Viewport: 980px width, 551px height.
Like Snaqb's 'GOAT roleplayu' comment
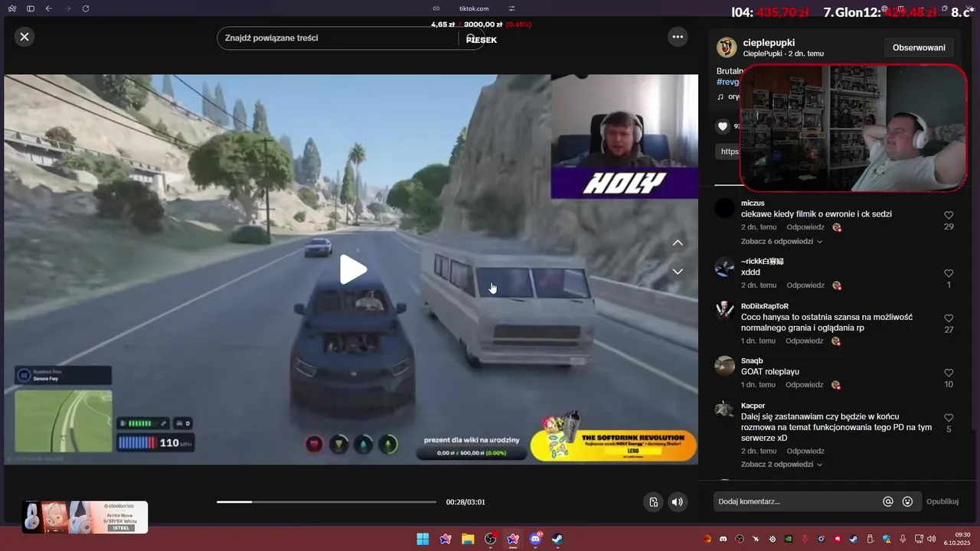pyautogui.click(x=949, y=373)
